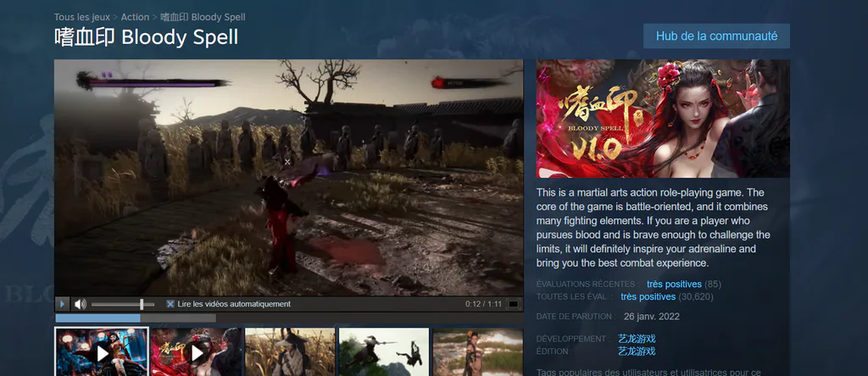Mute the video with the speaker icon
Image resolution: width=868 pixels, height=376 pixels.
pyautogui.click(x=81, y=304)
